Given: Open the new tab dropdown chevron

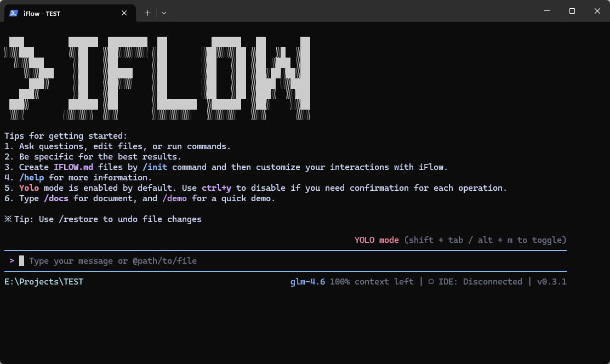Looking at the screenshot, I should [164, 13].
